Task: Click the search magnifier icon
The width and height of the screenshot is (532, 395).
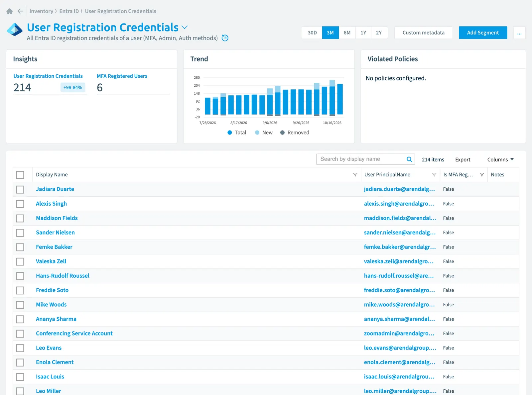Action: click(x=409, y=159)
